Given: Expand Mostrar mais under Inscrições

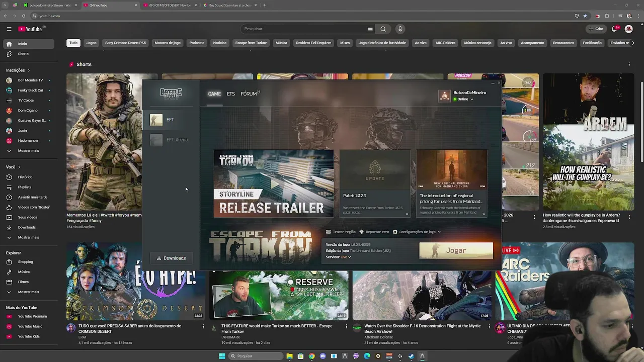Looking at the screenshot, I should [x=28, y=151].
